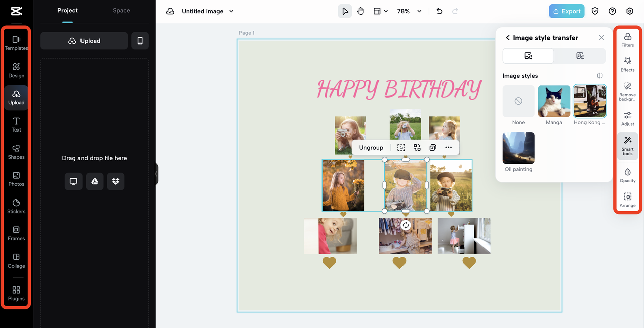The height and width of the screenshot is (328, 644).
Task: Select the Frames tool
Action: 16,233
